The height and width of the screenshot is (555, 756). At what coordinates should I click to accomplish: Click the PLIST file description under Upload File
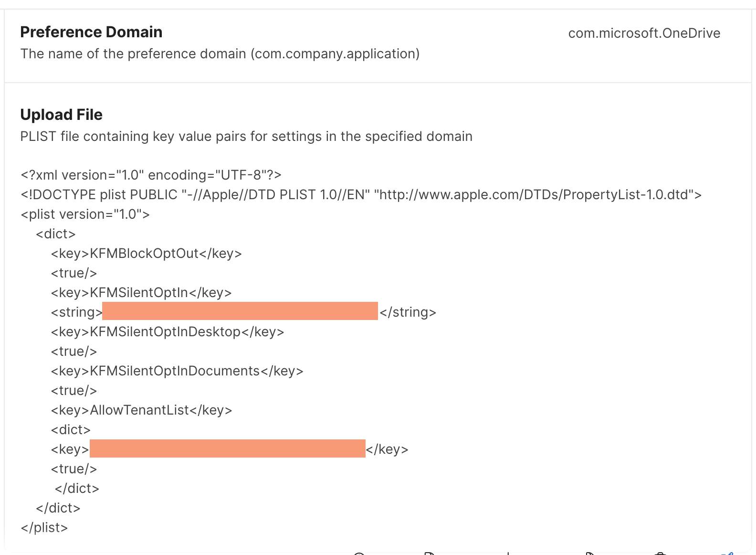pos(246,136)
